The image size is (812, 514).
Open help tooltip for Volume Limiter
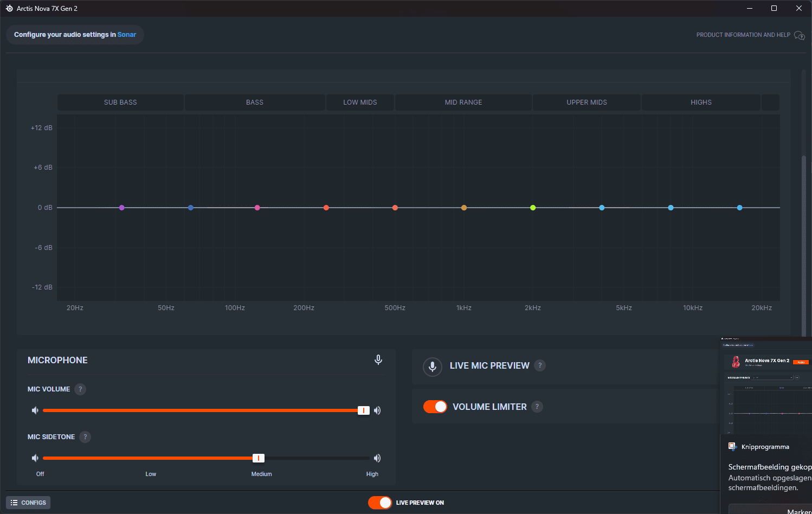(537, 407)
